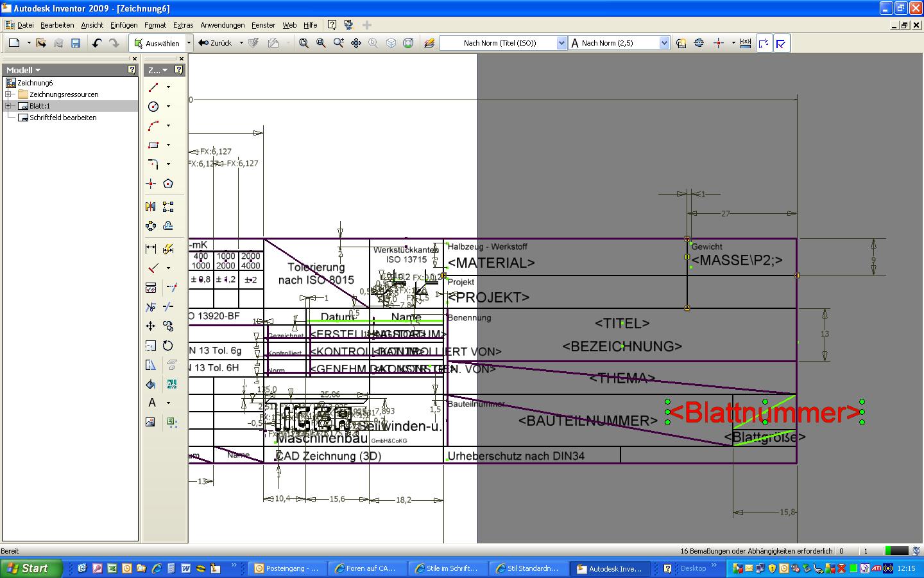Select the Trim scissors tool

[151, 307]
